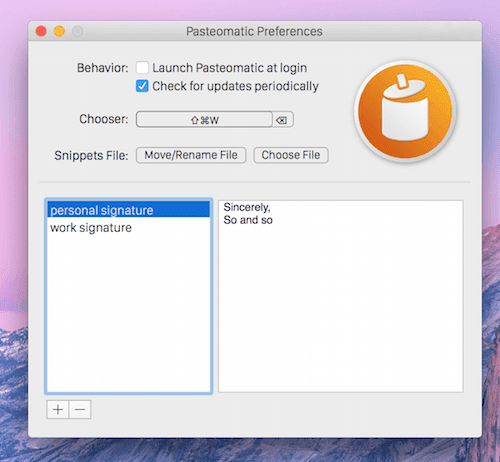The height and width of the screenshot is (462, 500).
Task: Minimize the Preferences window with yellow button
Action: (x=59, y=31)
